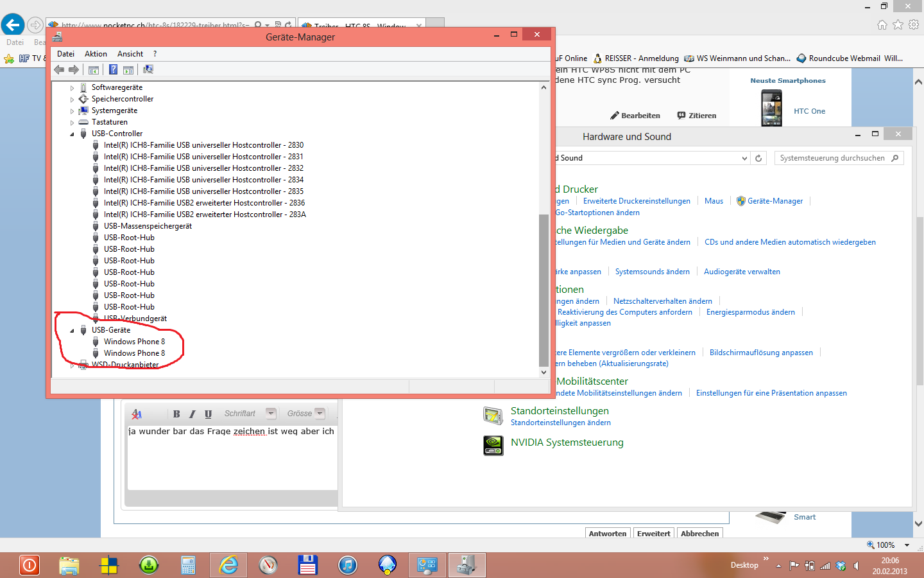Expand the Systemgeräte node
Screen dimensions: 924x578
(72, 111)
